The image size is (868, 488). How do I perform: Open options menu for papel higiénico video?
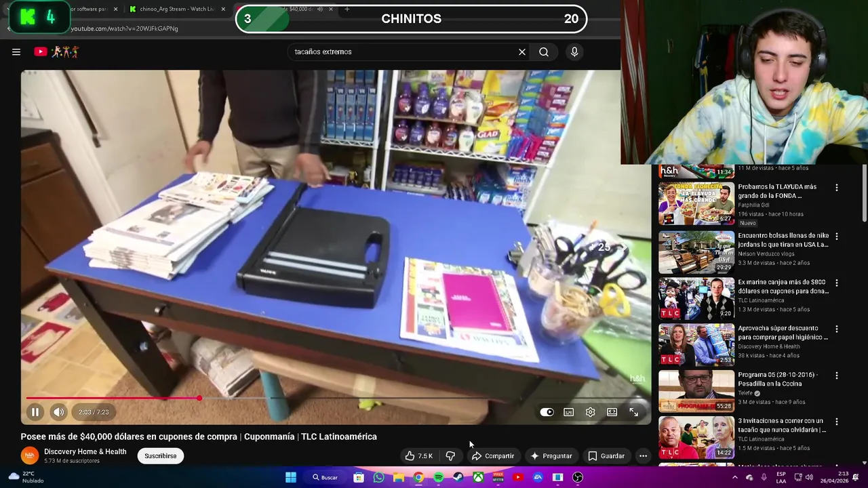coord(837,329)
